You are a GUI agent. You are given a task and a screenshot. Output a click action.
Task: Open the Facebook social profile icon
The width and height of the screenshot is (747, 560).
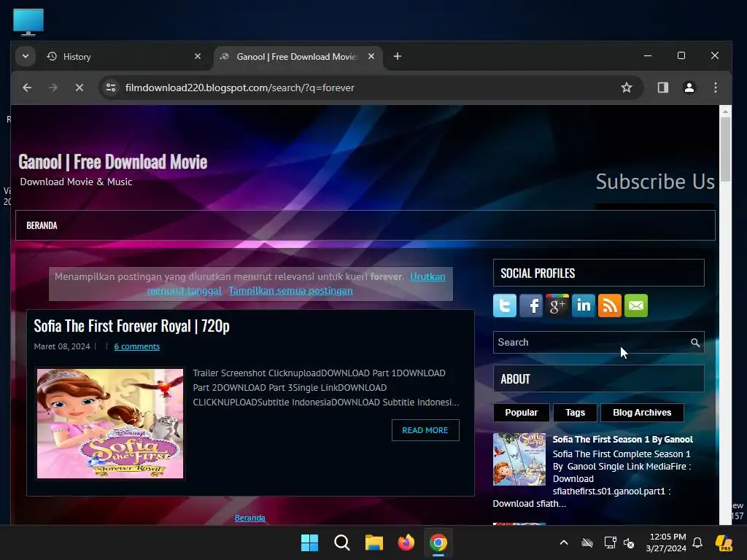pyautogui.click(x=531, y=306)
